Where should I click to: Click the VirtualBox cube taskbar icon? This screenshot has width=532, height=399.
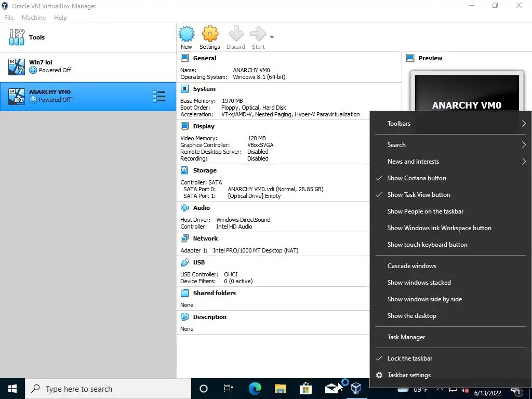pos(356,389)
